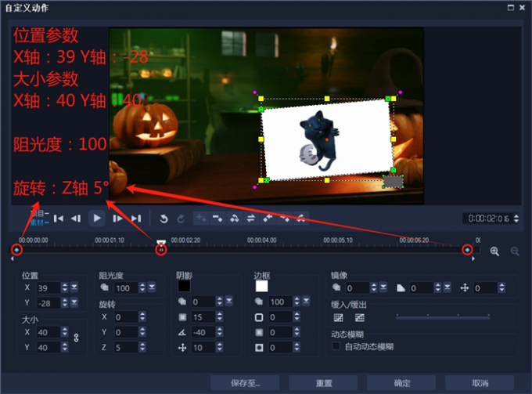Open the dropdown next to position X value
Viewport: 532px width, 394px height.
point(74,288)
